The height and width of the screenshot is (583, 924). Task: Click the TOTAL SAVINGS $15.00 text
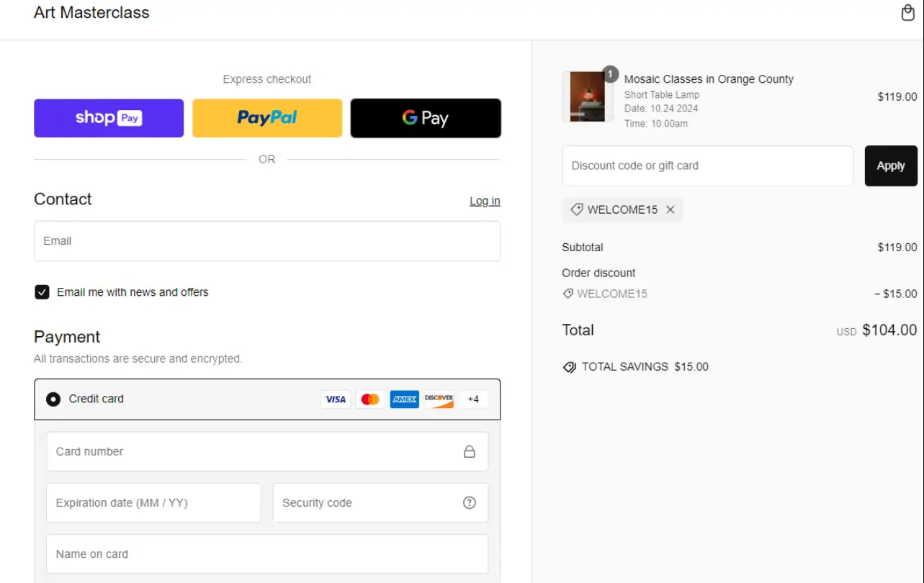645,367
